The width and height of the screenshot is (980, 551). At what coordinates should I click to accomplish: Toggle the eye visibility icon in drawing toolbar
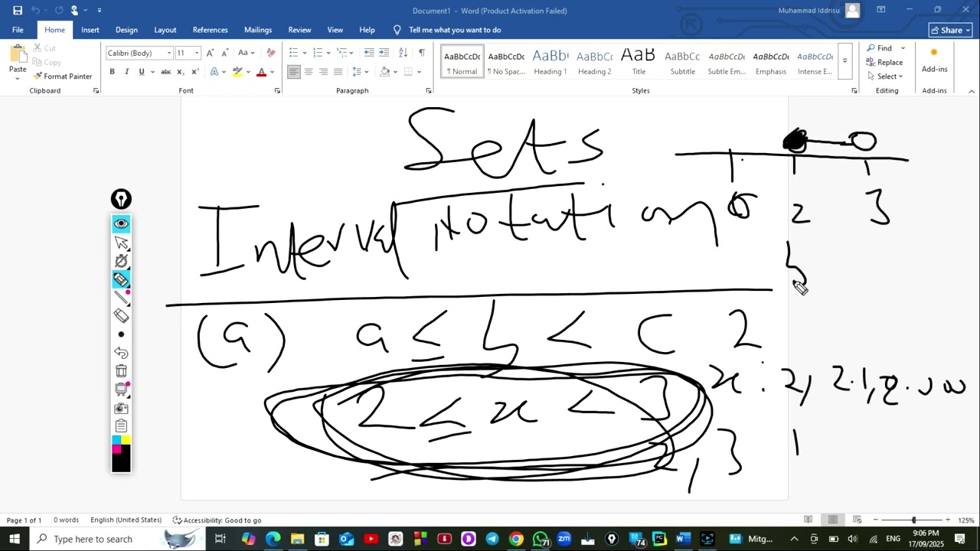(121, 223)
